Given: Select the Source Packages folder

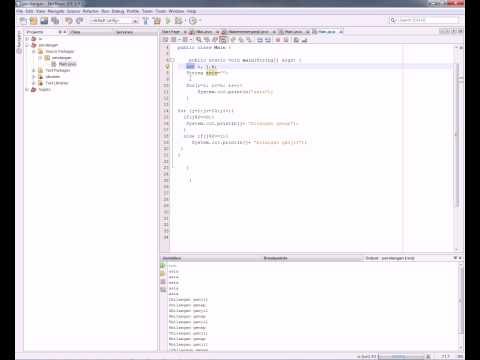Looking at the screenshot, I should (x=60, y=51).
